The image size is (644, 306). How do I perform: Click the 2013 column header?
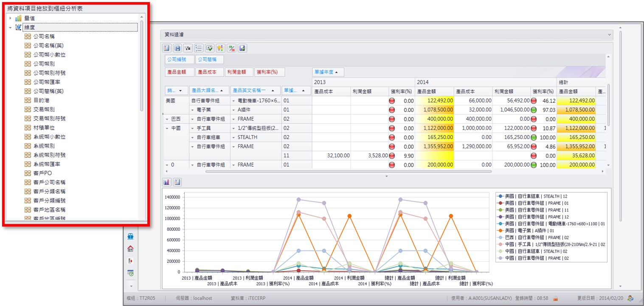(363, 82)
